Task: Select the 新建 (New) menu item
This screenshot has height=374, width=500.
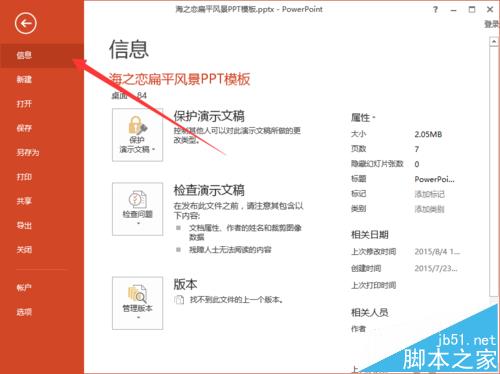Action: pos(42,79)
